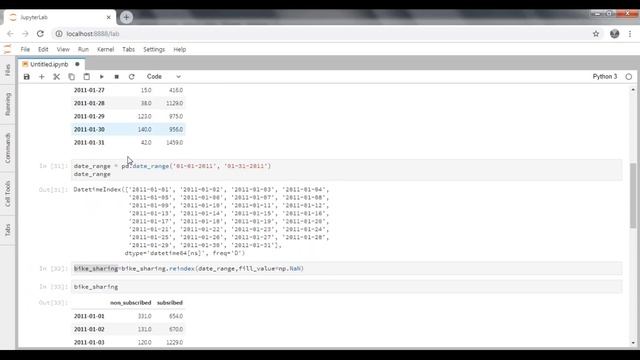Save the notebook with the disk icon
This screenshot has width=640, height=360.
click(x=27, y=77)
